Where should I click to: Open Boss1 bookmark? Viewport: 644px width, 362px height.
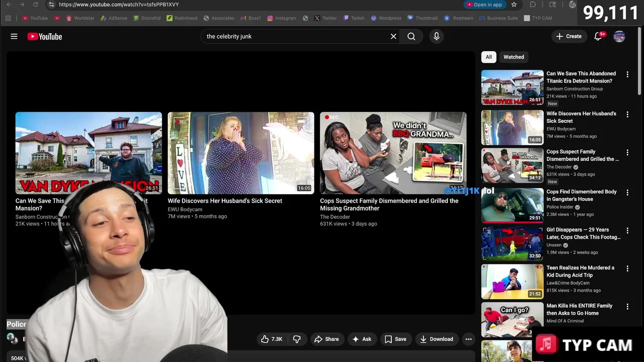tap(251, 18)
